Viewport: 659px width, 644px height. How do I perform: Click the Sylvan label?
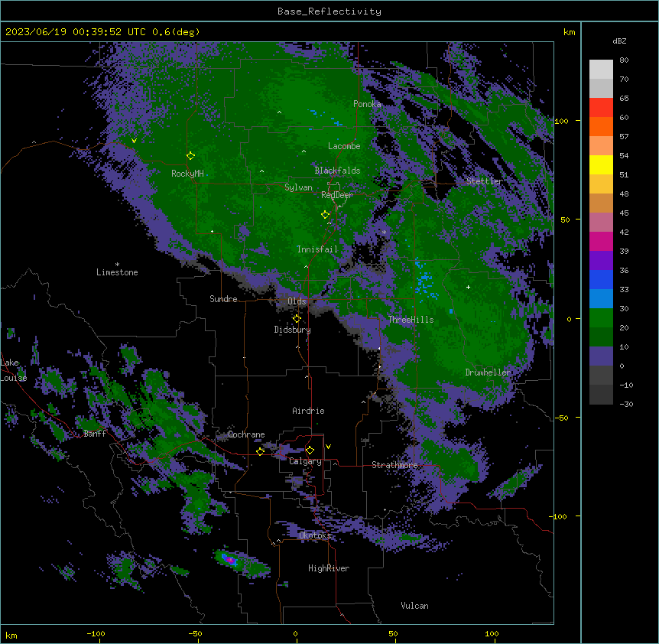(298, 187)
